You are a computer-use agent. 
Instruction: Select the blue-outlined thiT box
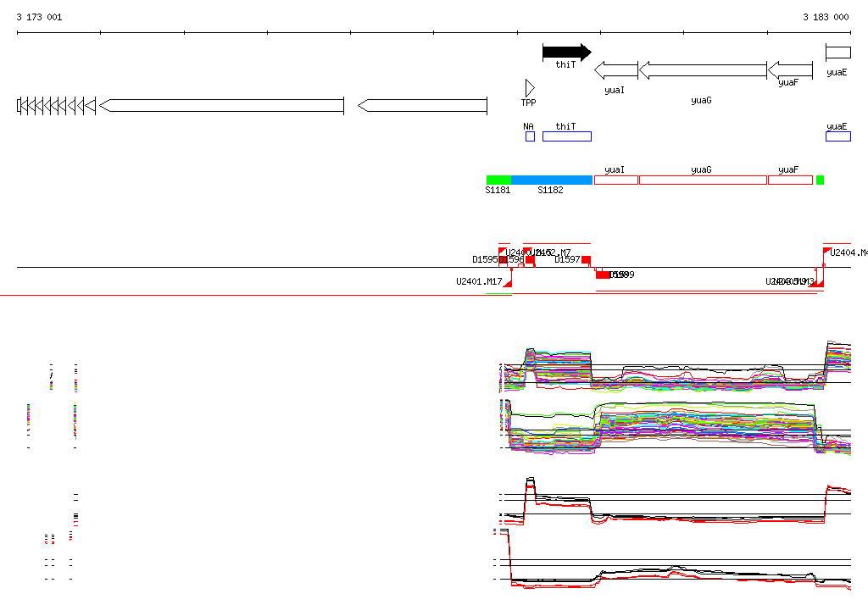(566, 136)
